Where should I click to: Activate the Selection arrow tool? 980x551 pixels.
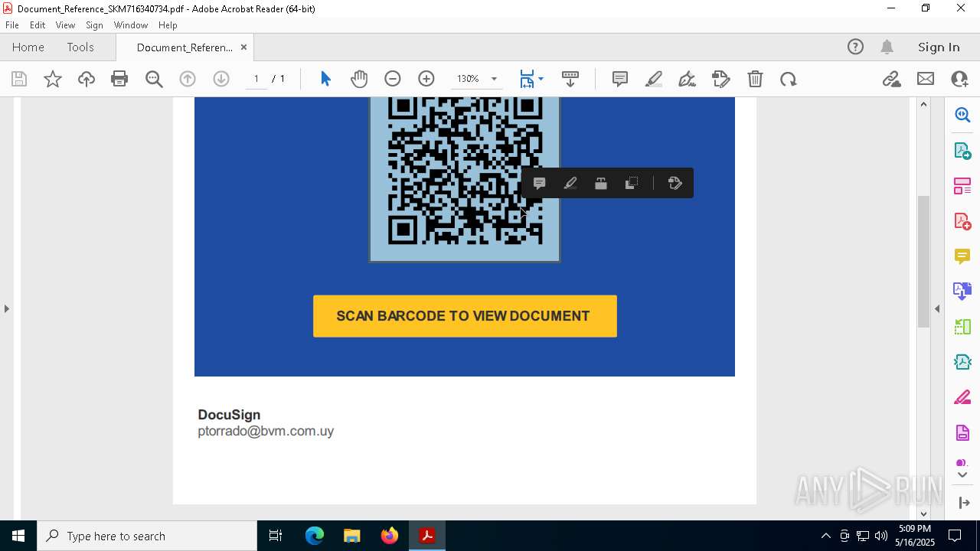point(325,79)
